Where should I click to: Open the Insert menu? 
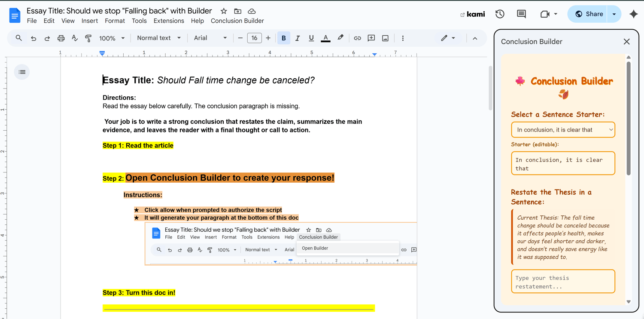click(90, 21)
